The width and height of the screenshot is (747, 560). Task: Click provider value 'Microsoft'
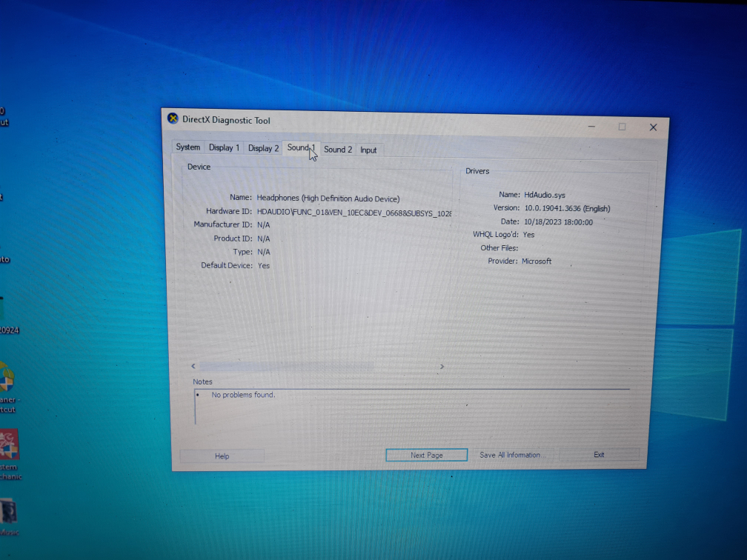pos(537,261)
